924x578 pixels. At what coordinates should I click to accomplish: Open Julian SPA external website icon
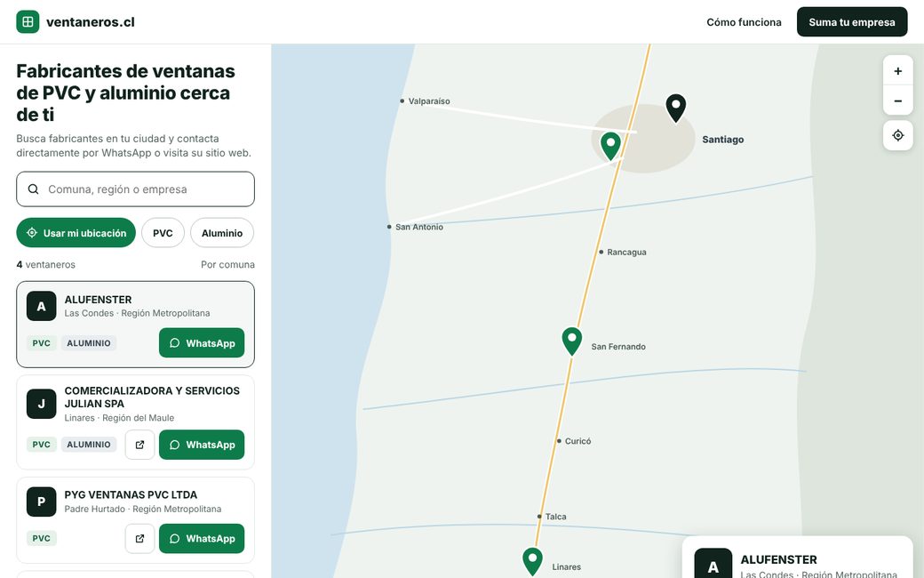[139, 445]
